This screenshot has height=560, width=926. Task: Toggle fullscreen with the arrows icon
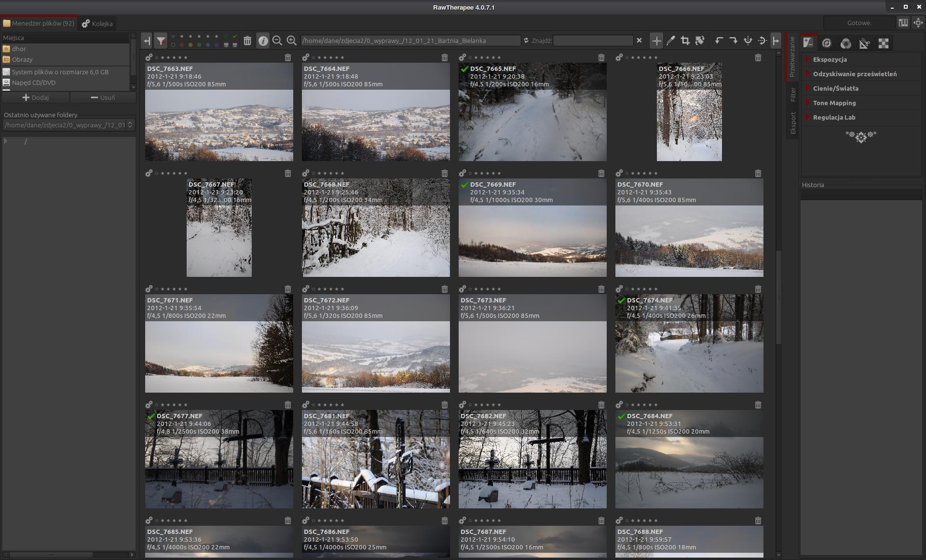(x=918, y=23)
